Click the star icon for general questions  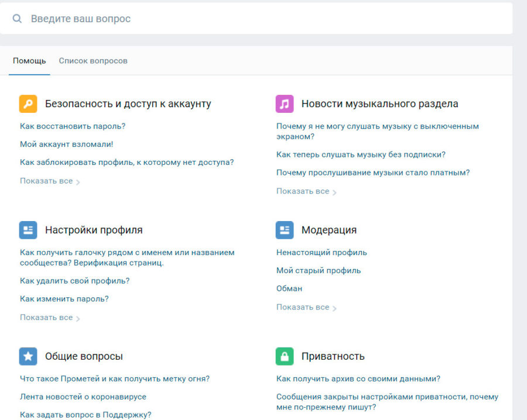[28, 356]
